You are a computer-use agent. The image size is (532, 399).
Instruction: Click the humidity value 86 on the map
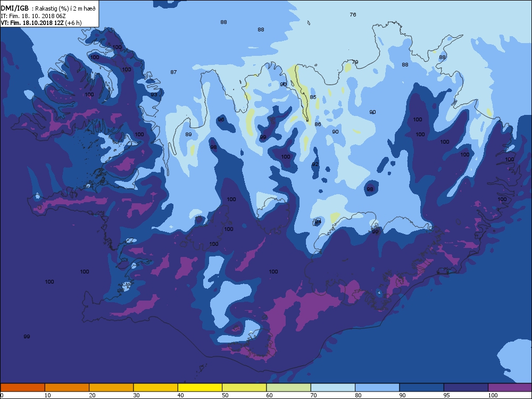[318, 124]
